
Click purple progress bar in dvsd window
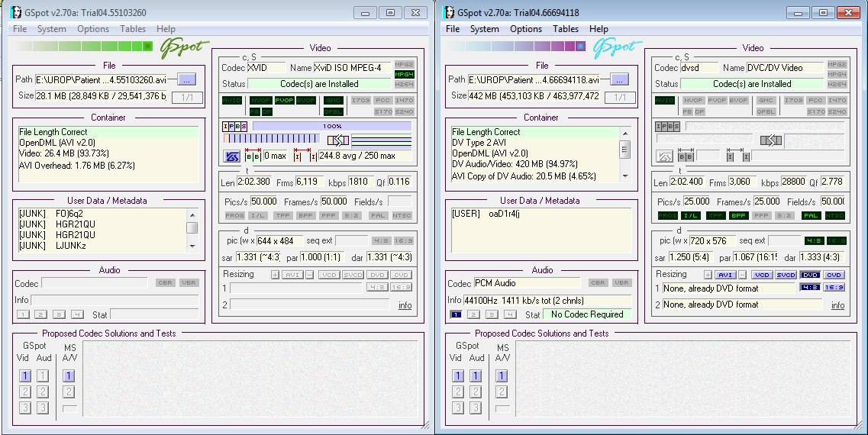pos(517,46)
